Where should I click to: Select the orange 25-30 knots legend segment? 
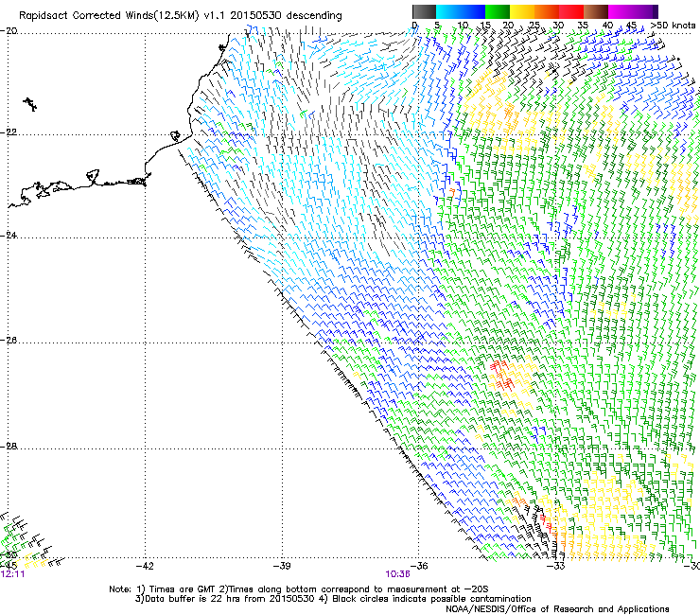tap(547, 11)
